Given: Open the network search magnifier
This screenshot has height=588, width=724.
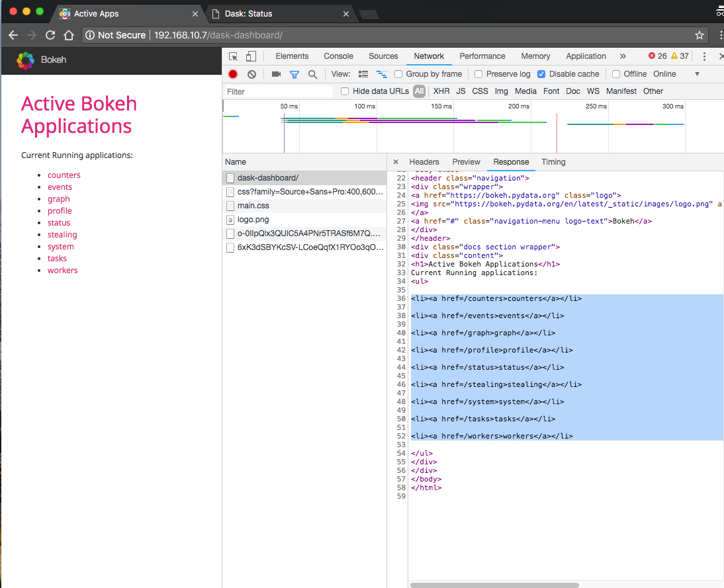Looking at the screenshot, I should pyautogui.click(x=312, y=74).
